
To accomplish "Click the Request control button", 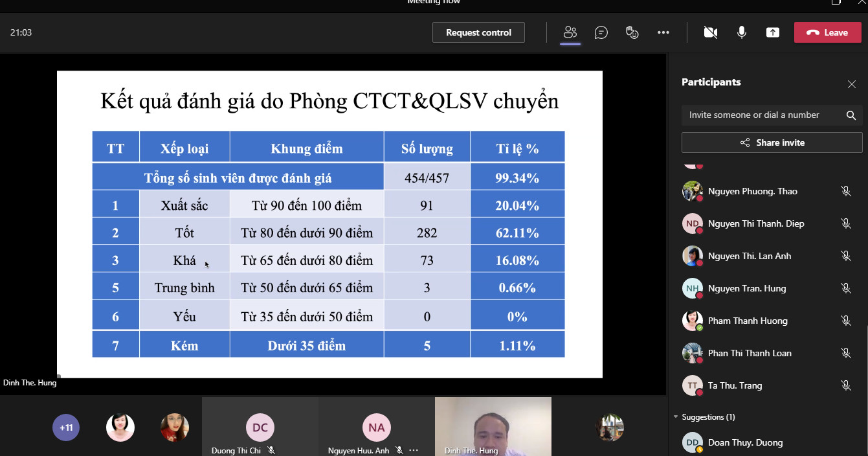I will (478, 32).
